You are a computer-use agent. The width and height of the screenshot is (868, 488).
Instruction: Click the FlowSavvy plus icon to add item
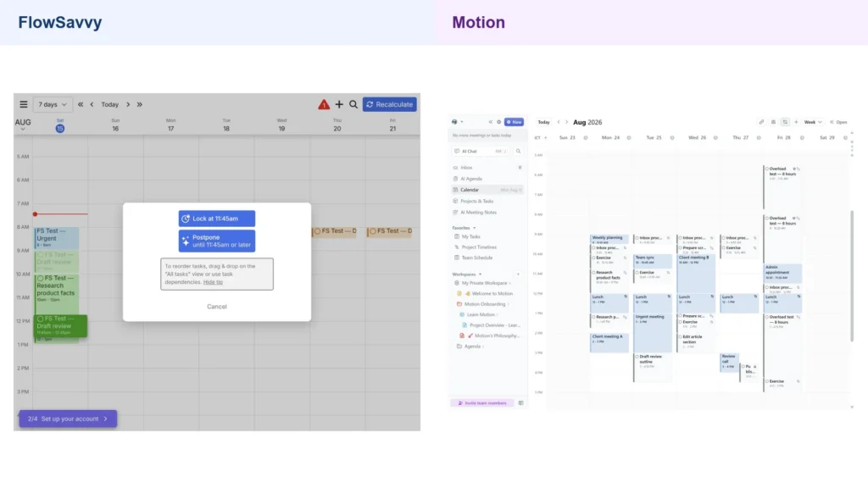pyautogui.click(x=339, y=104)
